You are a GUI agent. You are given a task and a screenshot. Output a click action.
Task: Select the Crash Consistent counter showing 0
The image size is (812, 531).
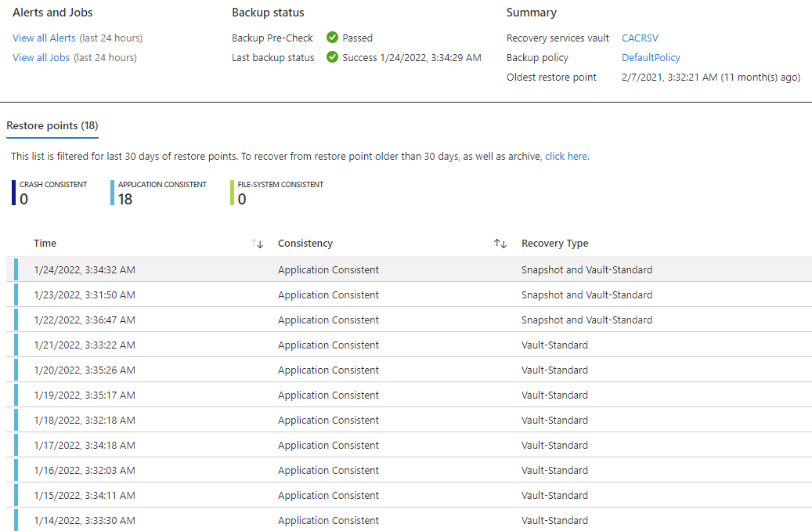(23, 200)
